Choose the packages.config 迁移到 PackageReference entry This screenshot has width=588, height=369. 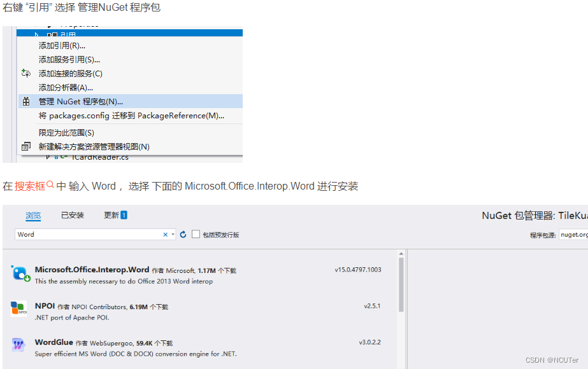coord(131,115)
